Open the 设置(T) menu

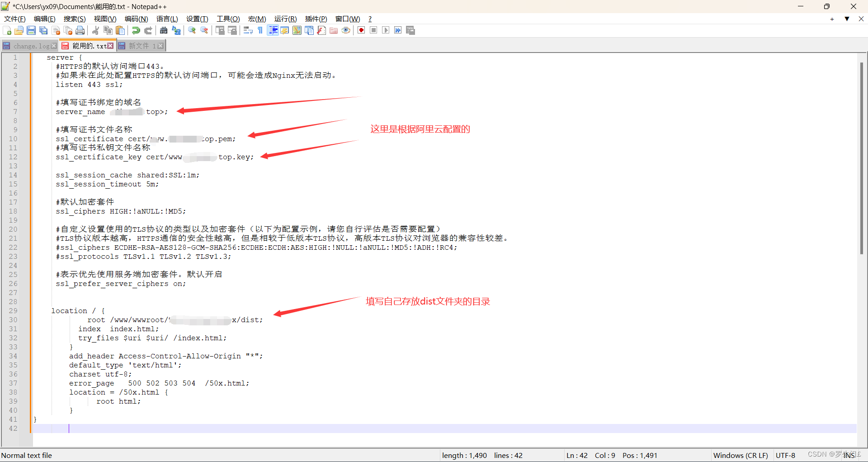click(197, 19)
